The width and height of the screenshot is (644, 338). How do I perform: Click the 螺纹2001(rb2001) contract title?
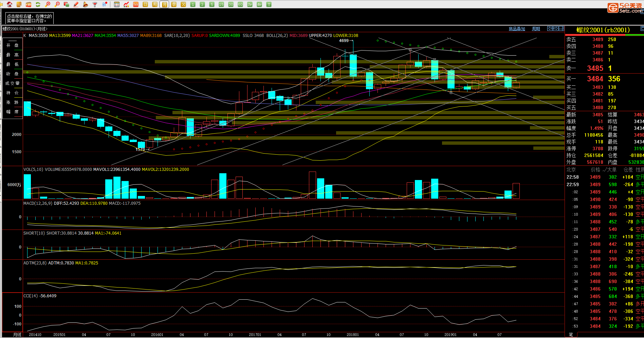pyautogui.click(x=603, y=30)
